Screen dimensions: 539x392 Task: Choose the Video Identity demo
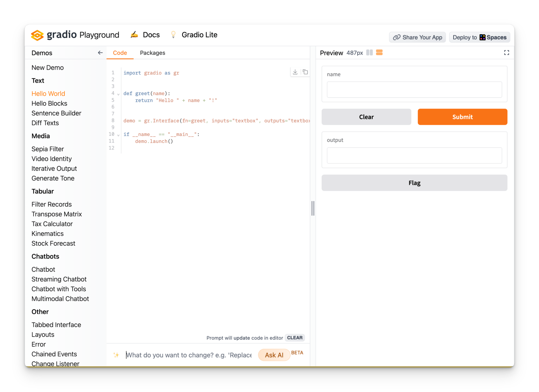pyautogui.click(x=51, y=159)
